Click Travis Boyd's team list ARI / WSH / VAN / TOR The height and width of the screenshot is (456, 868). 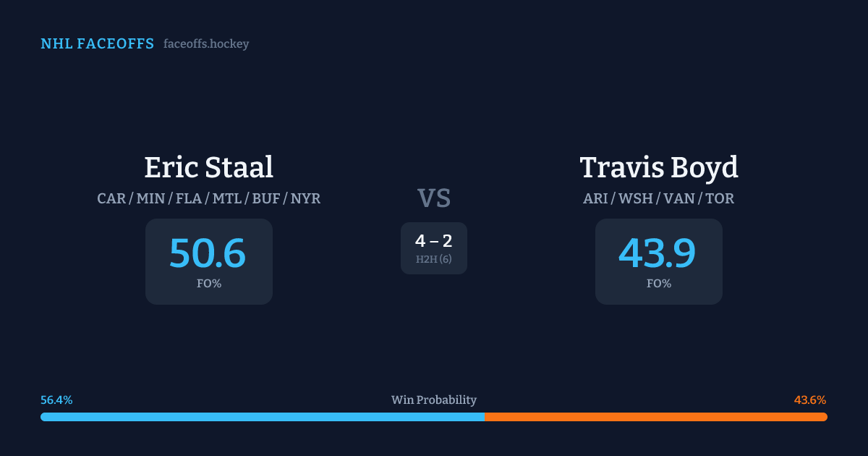[x=658, y=198]
